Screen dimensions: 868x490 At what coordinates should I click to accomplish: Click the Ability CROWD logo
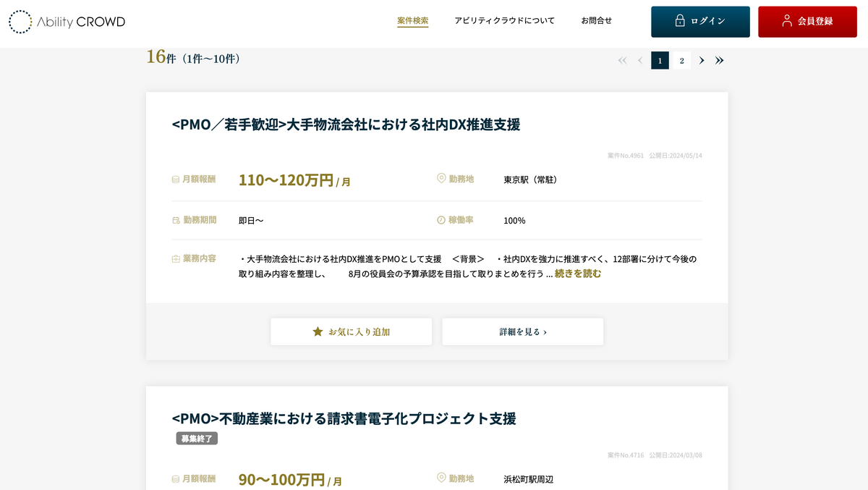pyautogui.click(x=67, y=22)
